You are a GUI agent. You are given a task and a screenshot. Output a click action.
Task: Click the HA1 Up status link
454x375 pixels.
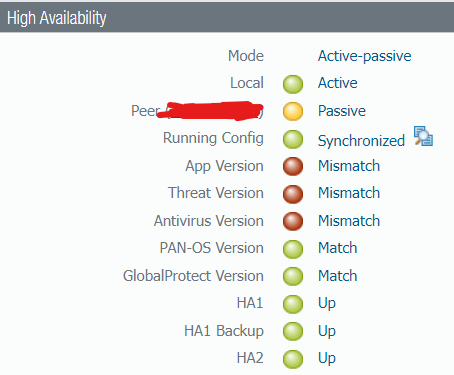[327, 304]
